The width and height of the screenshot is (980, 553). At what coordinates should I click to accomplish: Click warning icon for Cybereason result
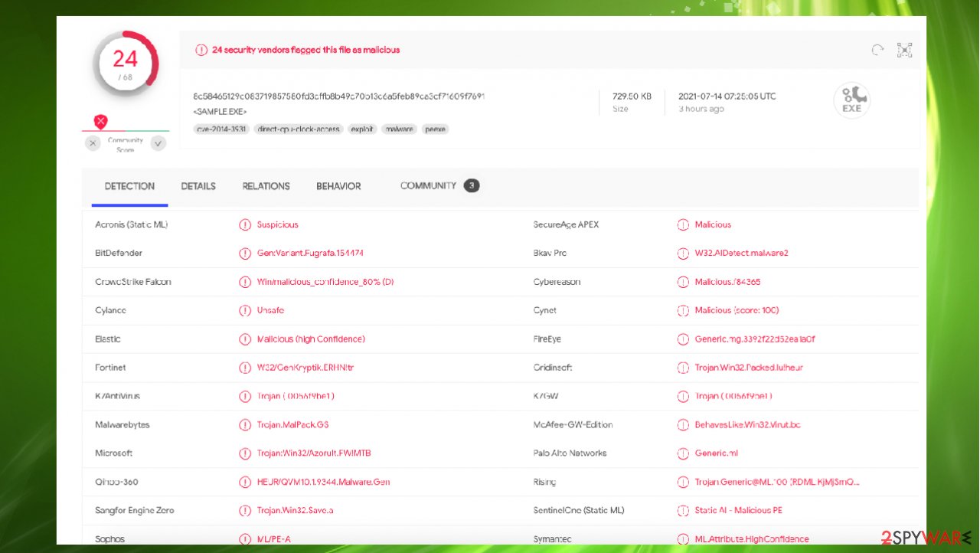pos(683,282)
